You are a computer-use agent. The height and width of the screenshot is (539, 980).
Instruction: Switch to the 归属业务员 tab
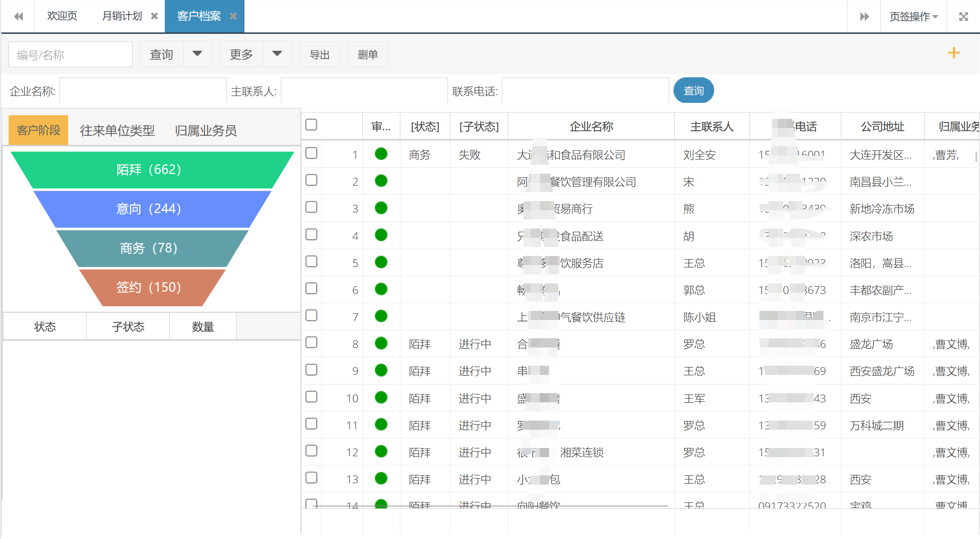click(x=205, y=131)
